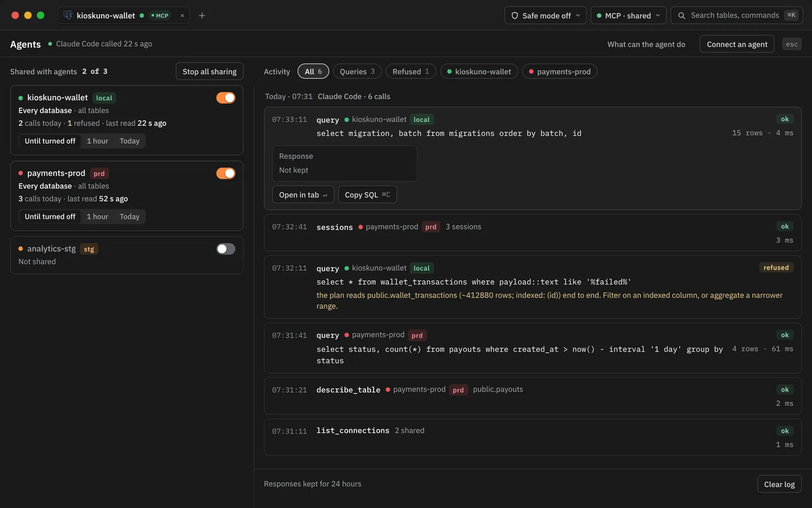Screen dimensions: 812x508
Task: Turn off sharing toggle for kioskuno-wallet
Action: [x=226, y=98]
